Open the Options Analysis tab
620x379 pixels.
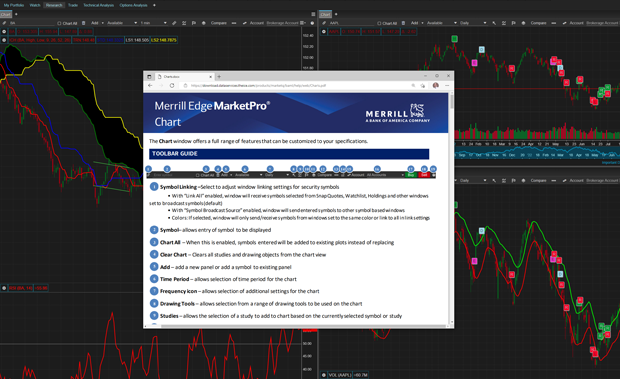pos(133,5)
